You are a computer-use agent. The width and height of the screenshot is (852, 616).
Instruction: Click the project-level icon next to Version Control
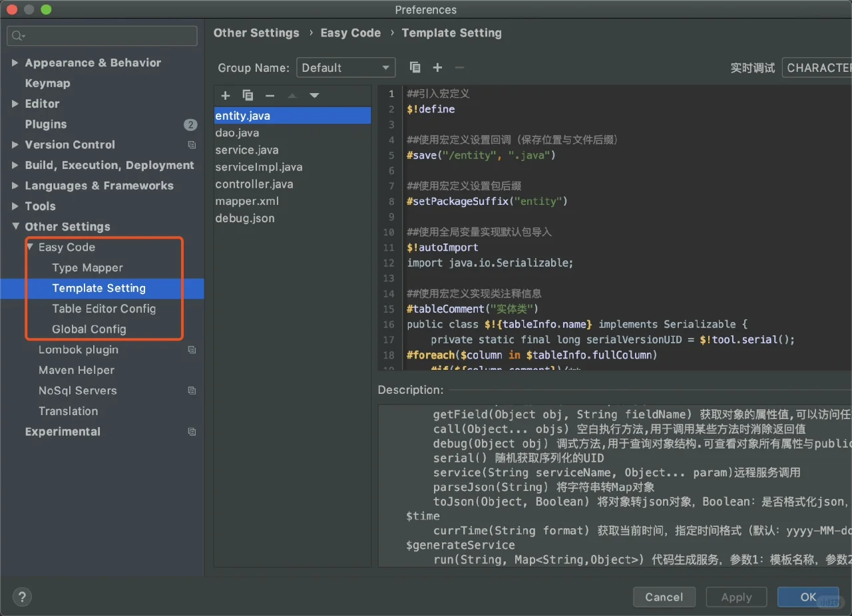click(x=192, y=145)
